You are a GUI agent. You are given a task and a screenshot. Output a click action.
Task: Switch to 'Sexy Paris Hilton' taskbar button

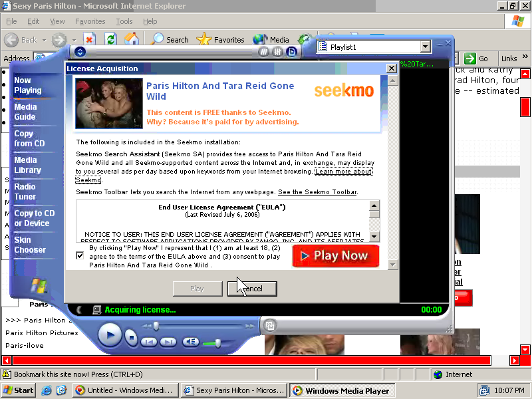click(x=235, y=390)
